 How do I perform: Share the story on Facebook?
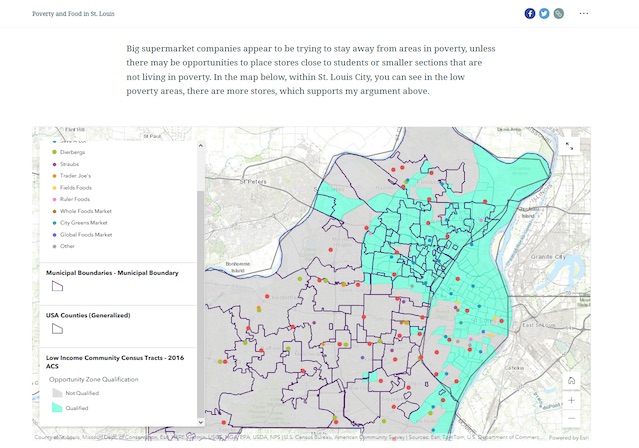coord(529,13)
